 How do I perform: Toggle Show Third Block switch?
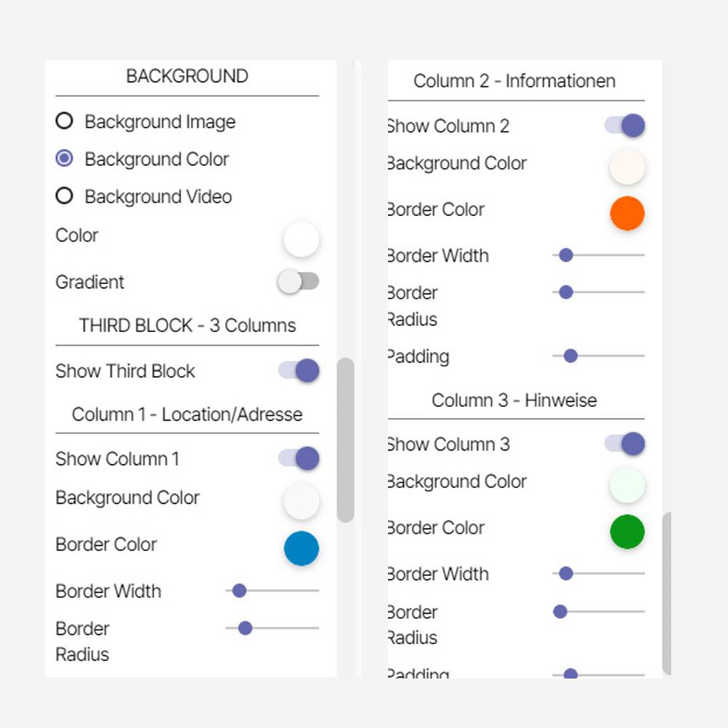pyautogui.click(x=299, y=371)
